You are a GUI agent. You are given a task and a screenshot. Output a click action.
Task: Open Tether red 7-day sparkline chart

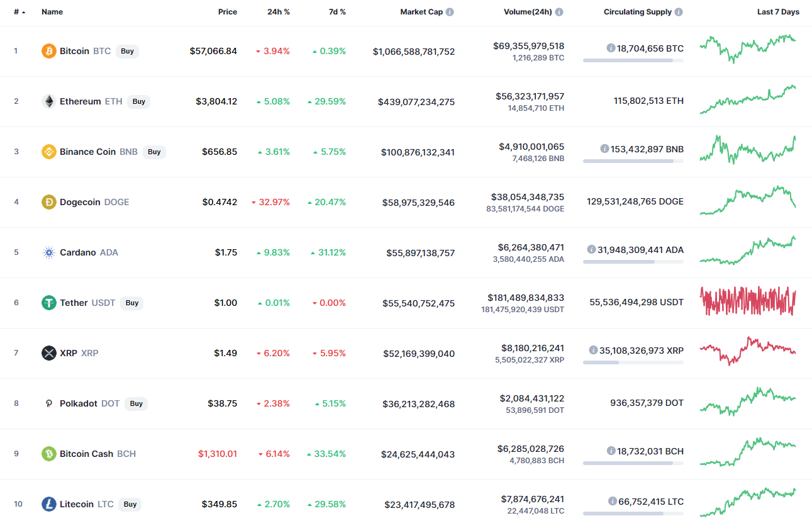[748, 301]
